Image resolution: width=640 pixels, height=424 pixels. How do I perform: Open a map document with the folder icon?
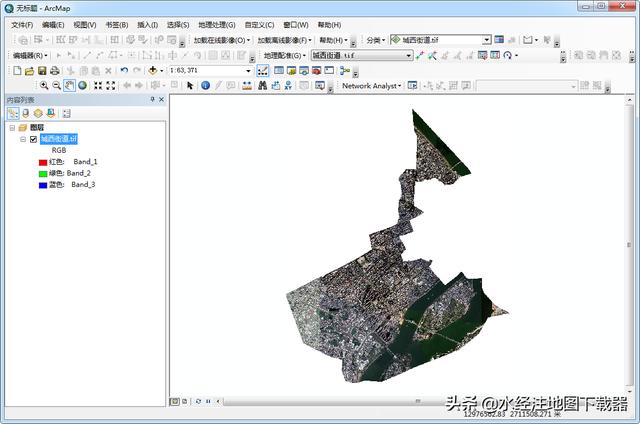point(29,71)
